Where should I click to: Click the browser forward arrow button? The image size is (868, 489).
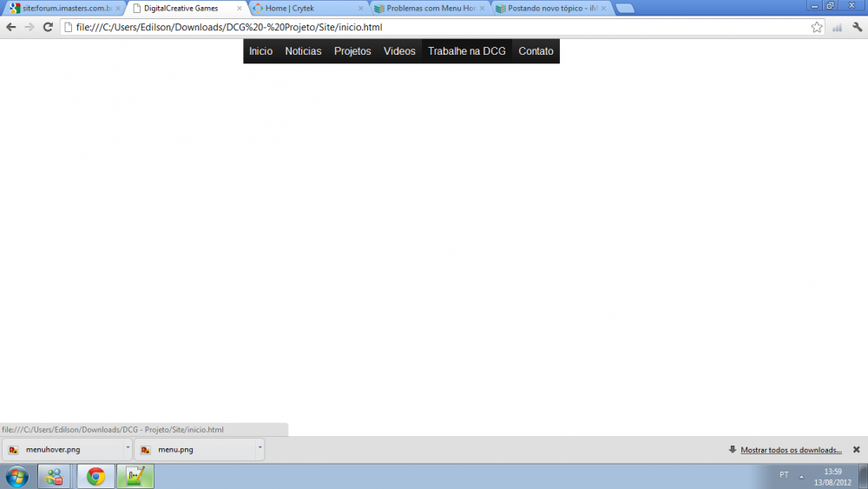(x=30, y=27)
